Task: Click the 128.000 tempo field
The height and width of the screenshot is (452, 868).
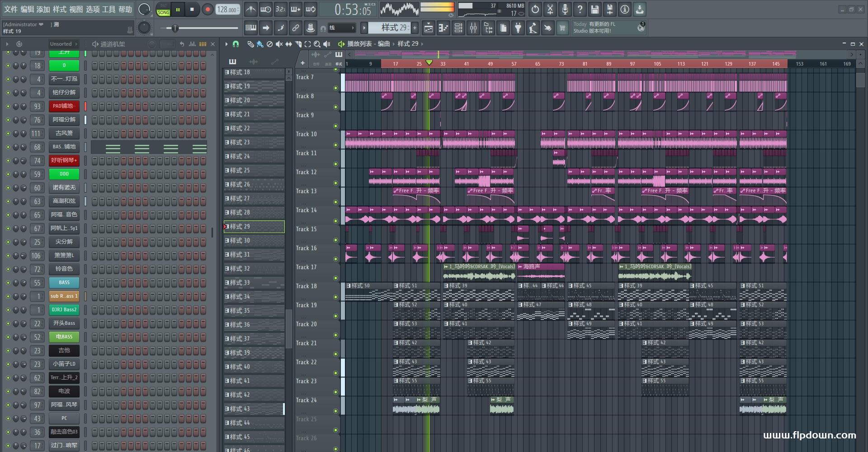Action: point(227,10)
